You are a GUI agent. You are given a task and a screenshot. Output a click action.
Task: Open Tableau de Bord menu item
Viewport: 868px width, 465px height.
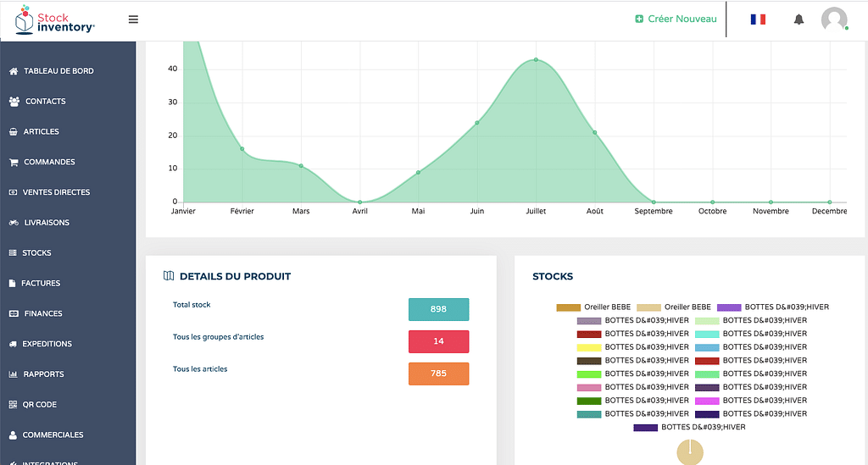point(58,71)
